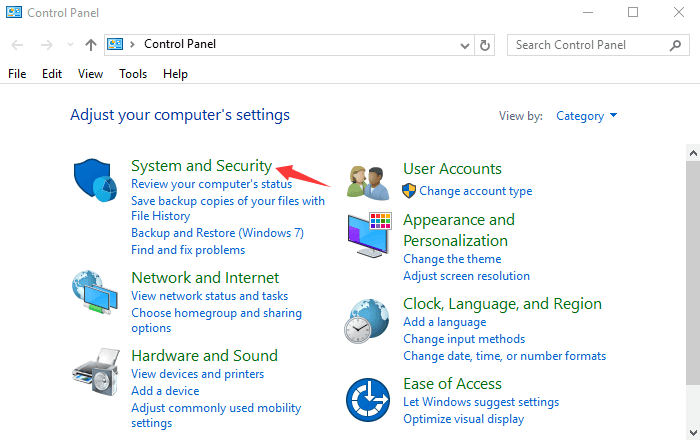The width and height of the screenshot is (700, 440).
Task: Open the User Accounts people icon
Action: click(x=367, y=183)
